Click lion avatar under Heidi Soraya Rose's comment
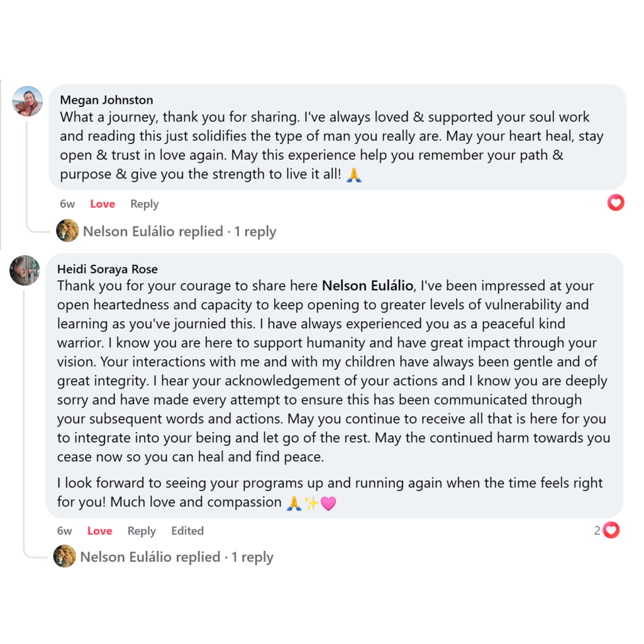 click(x=65, y=557)
